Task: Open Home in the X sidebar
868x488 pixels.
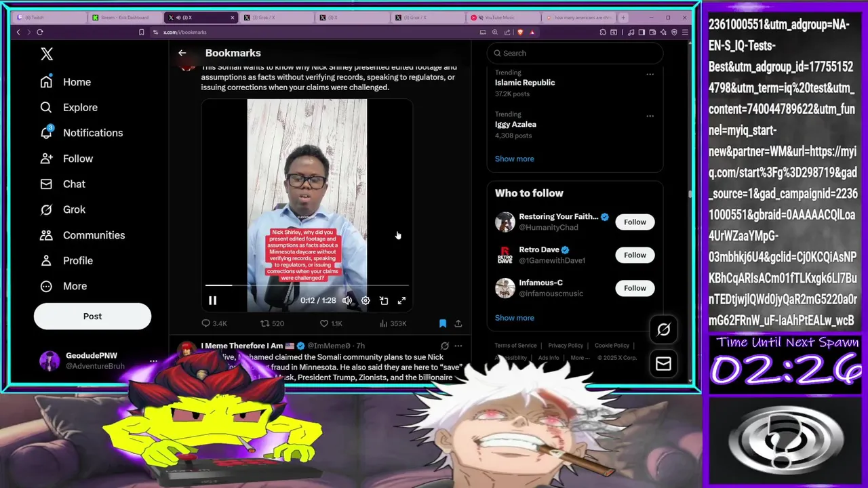Action: click(66, 82)
